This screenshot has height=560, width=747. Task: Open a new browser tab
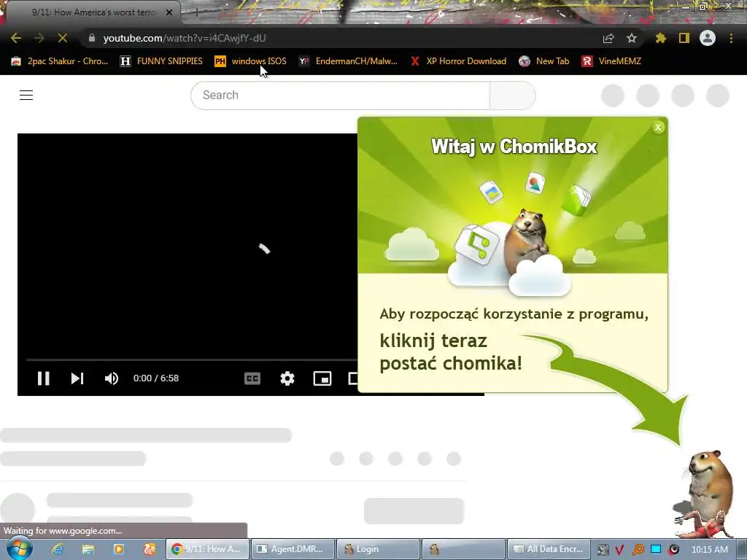196,12
